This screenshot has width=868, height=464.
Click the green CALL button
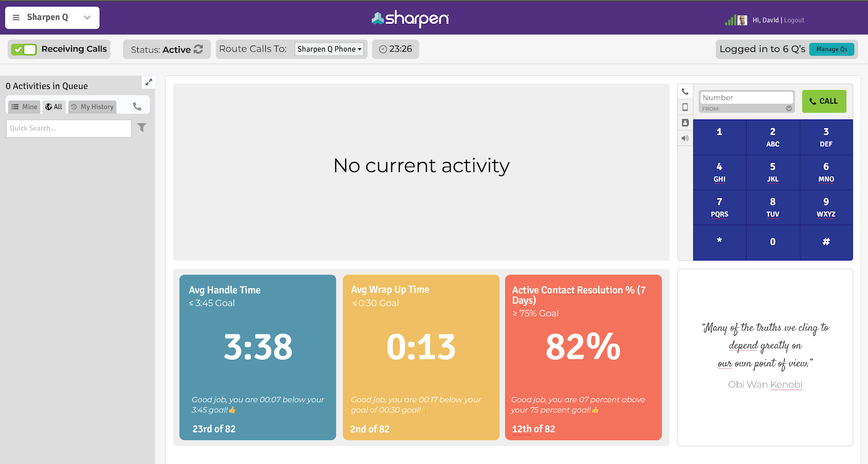pyautogui.click(x=824, y=101)
